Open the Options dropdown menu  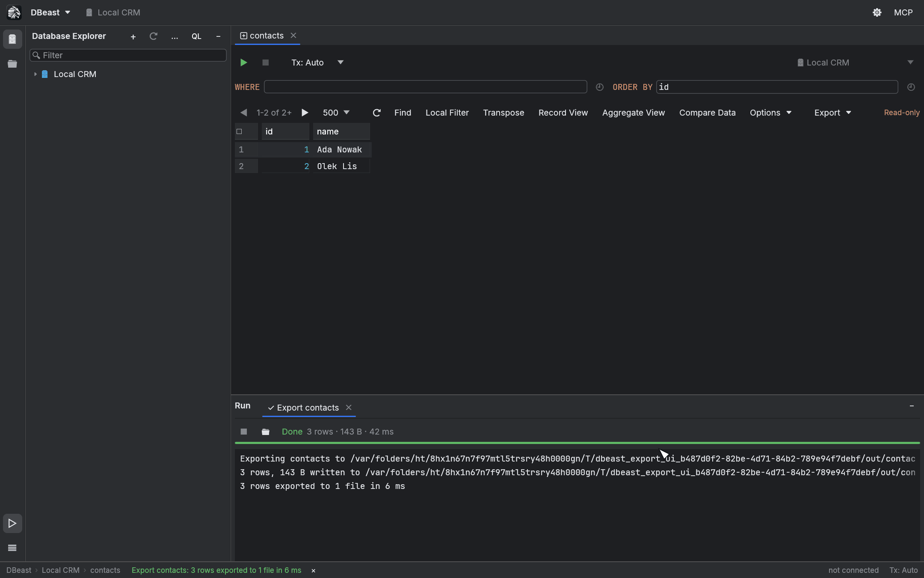click(x=770, y=113)
